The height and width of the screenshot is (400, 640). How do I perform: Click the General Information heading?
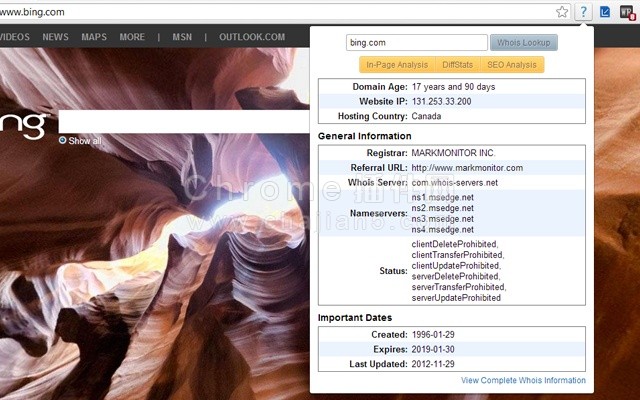pos(364,136)
